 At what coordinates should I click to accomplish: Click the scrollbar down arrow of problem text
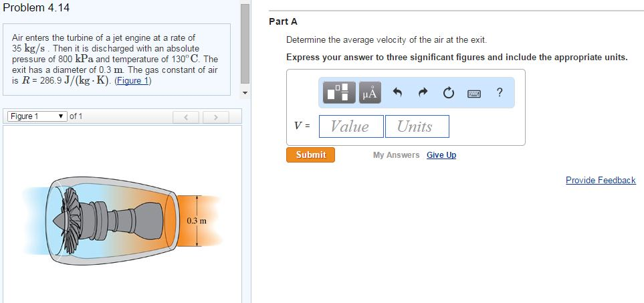click(245, 93)
